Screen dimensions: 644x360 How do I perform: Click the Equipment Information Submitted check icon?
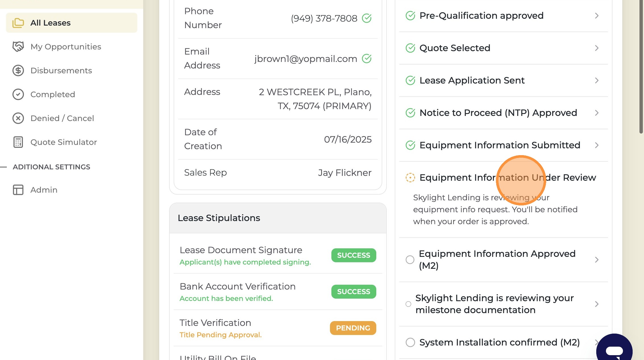coord(410,145)
